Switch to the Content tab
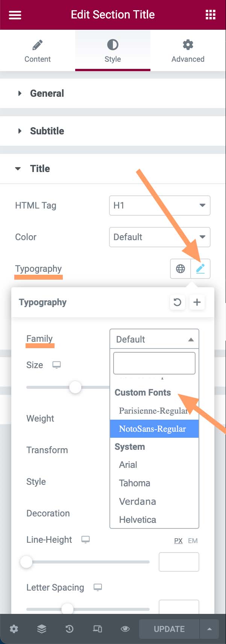The height and width of the screenshot is (644, 226). (x=37, y=50)
